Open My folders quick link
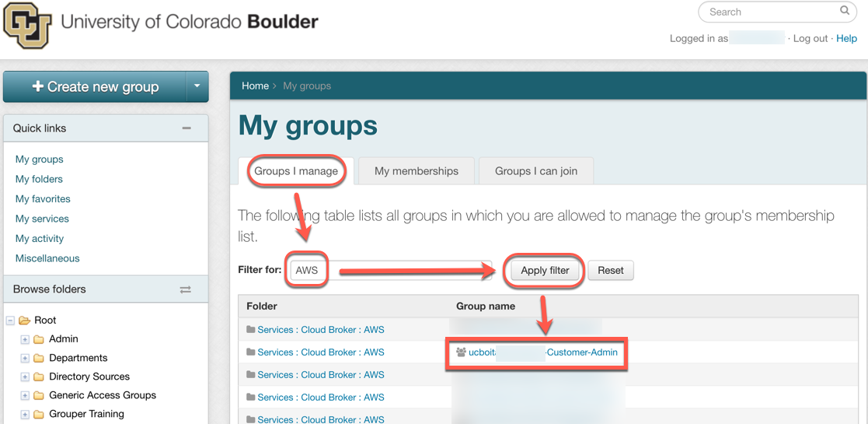 pyautogui.click(x=39, y=179)
